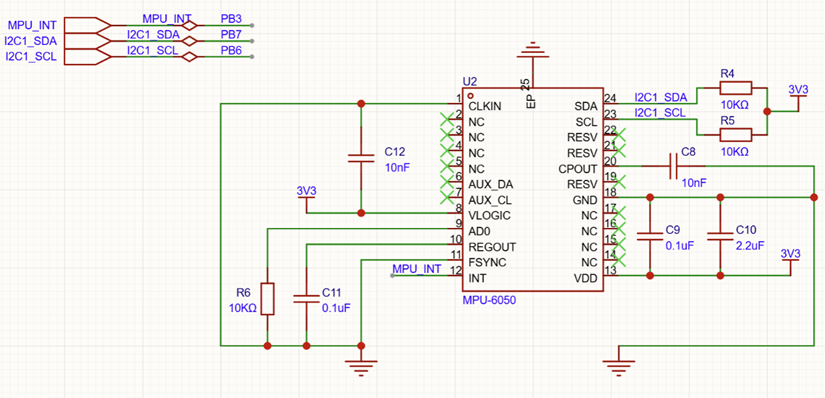The height and width of the screenshot is (398, 825).
Task: Click the EP pin label on U2
Action: pyautogui.click(x=531, y=102)
